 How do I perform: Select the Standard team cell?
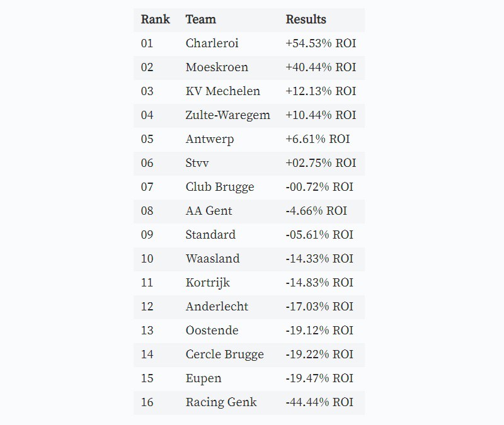point(210,234)
